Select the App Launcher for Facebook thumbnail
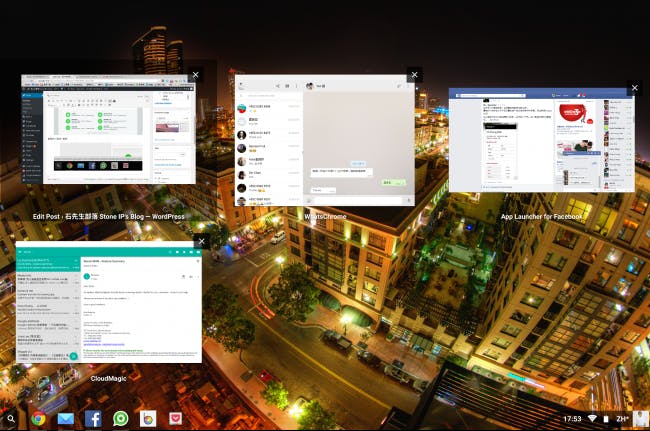 541,140
